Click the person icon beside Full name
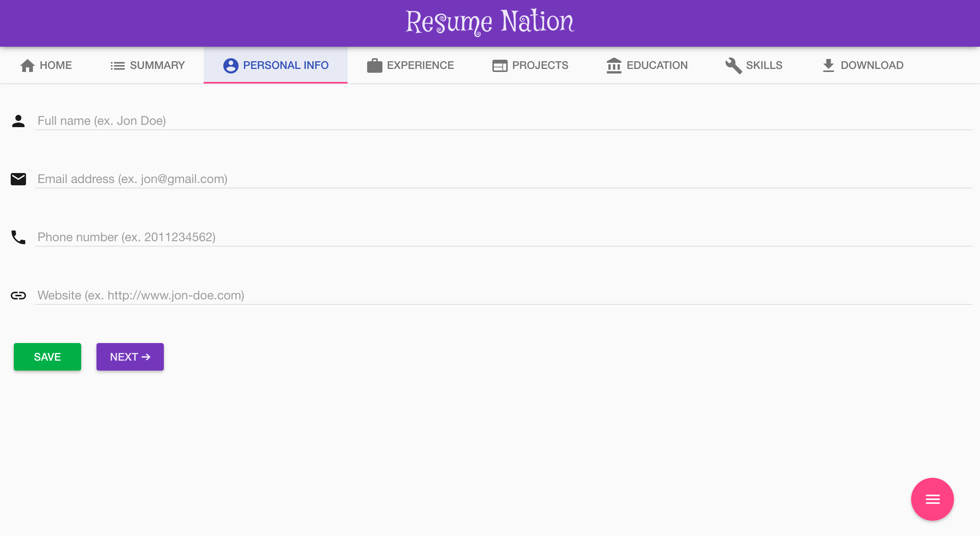The height and width of the screenshot is (536, 980). 18,121
